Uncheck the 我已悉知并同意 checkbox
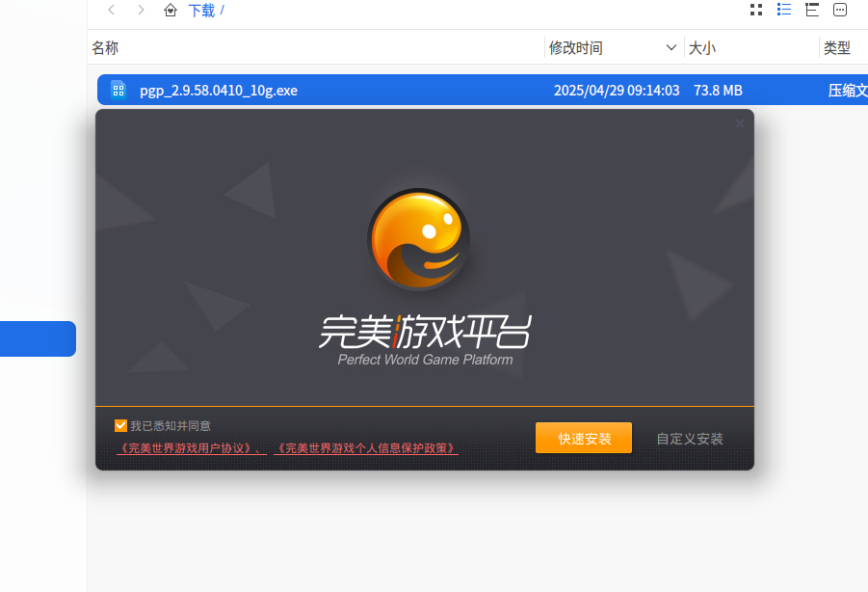The height and width of the screenshot is (592, 868). 120,425
